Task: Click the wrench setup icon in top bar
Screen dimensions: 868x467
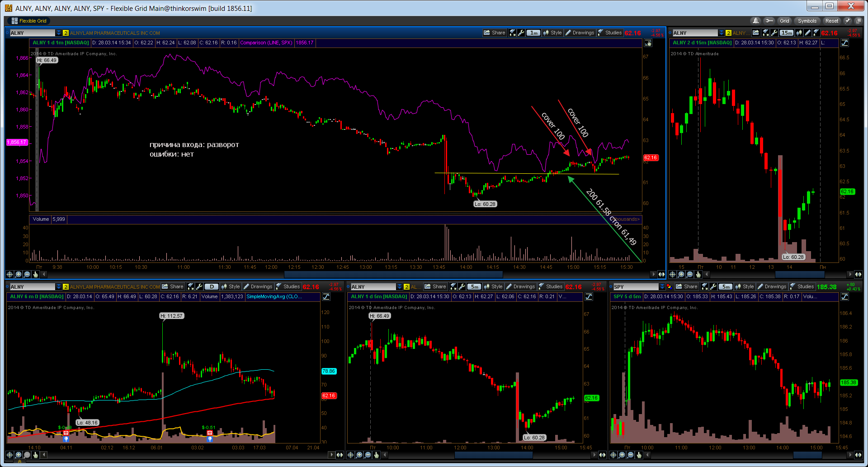Action: [769, 21]
